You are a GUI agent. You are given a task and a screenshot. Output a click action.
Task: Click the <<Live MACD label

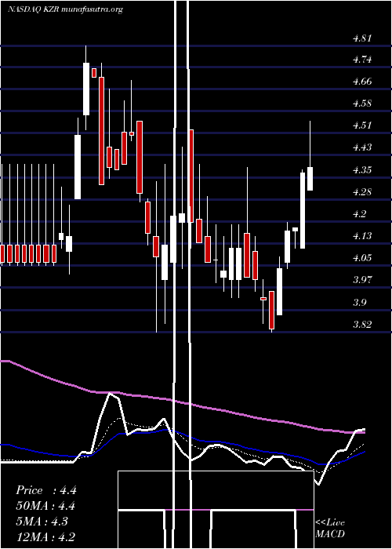330,528
